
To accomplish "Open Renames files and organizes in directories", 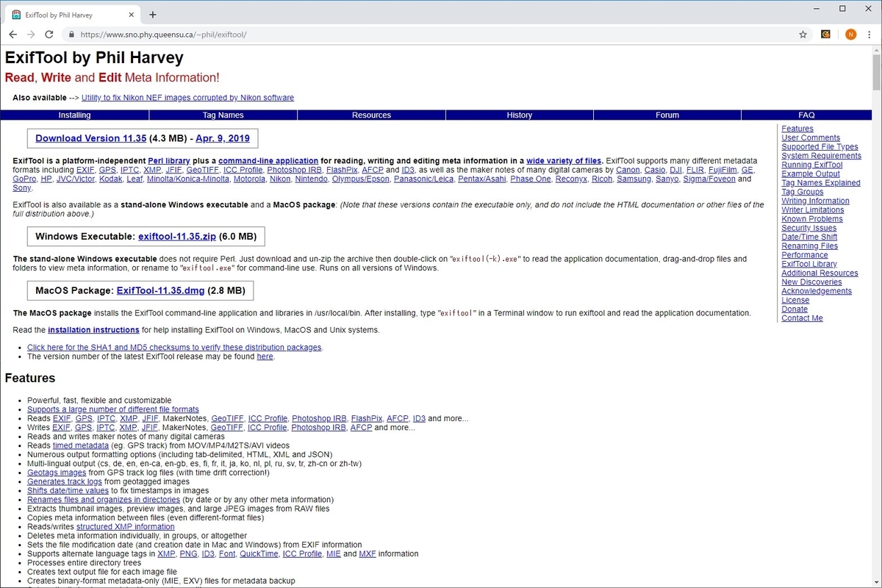I will [104, 500].
